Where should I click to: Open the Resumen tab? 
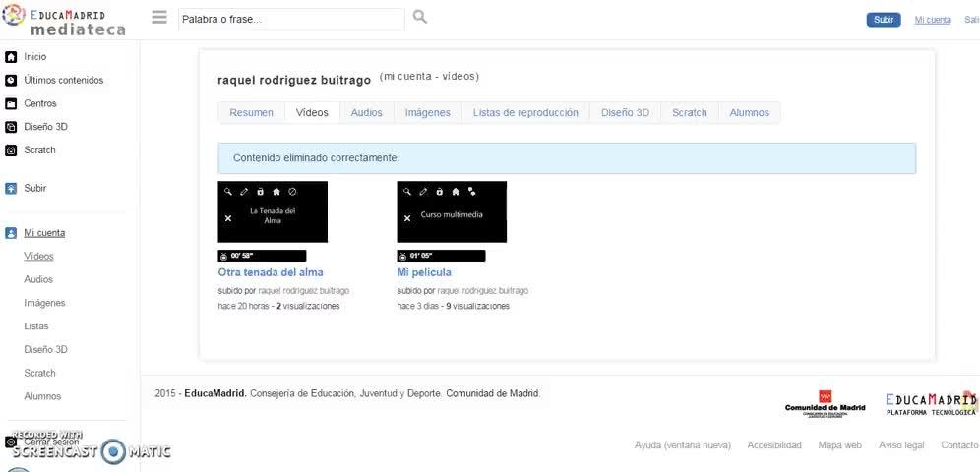tap(251, 113)
